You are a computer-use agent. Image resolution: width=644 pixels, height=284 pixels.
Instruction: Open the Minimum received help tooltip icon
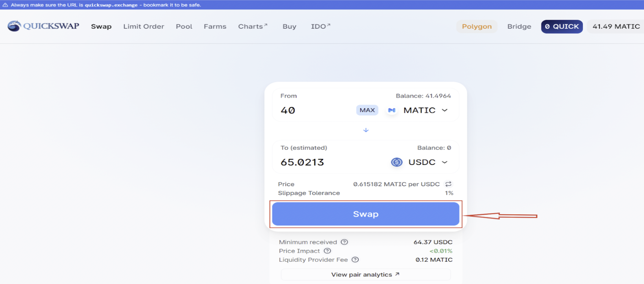pyautogui.click(x=344, y=242)
